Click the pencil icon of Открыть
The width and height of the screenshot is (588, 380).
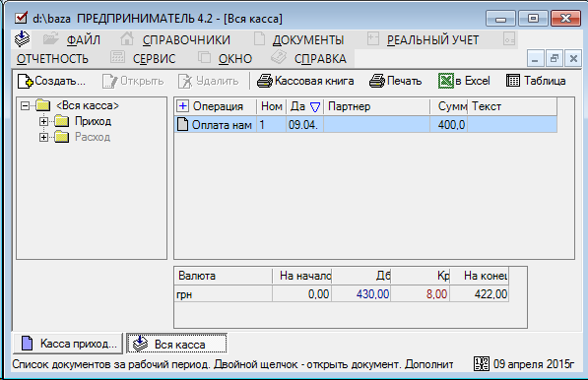pyautogui.click(x=110, y=81)
